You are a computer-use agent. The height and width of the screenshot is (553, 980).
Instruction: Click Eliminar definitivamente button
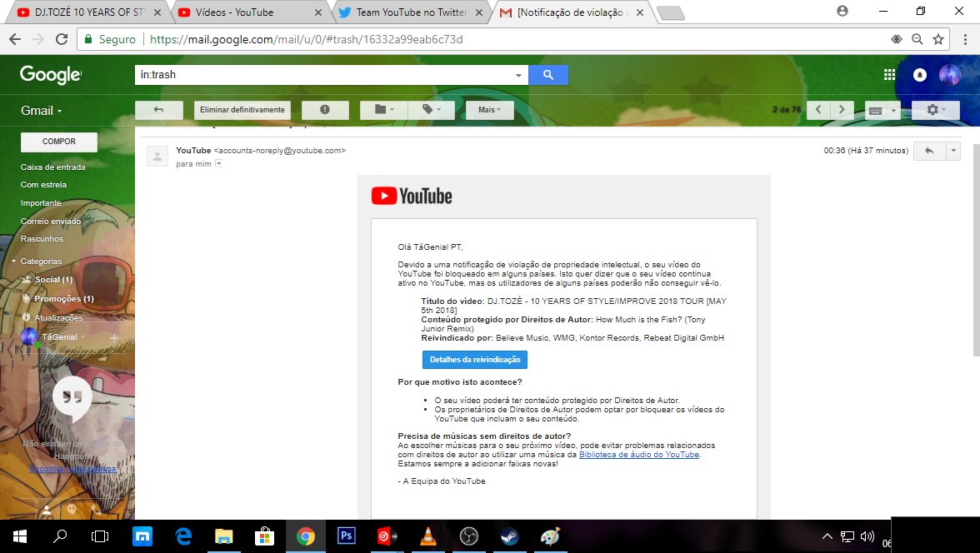pos(242,110)
